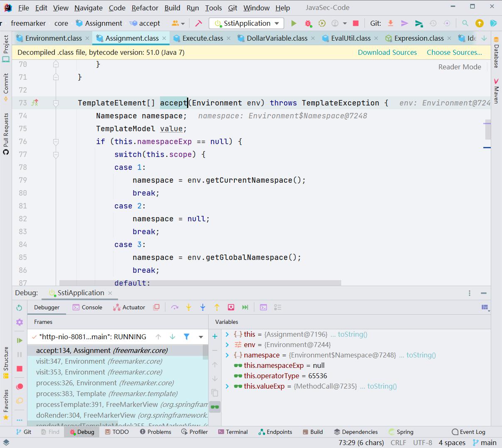Viewport: 502px width, 448px height.
Task: Update project from Git
Action: click(x=391, y=23)
